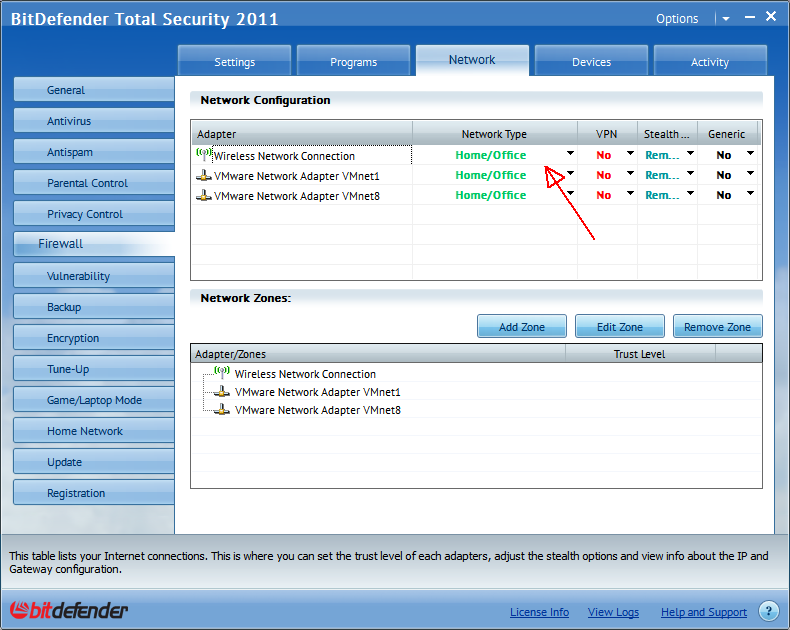Viewport: 790px width, 630px height.
Task: Click the VMnet8 icon in Network Zones tree
Action: point(222,410)
